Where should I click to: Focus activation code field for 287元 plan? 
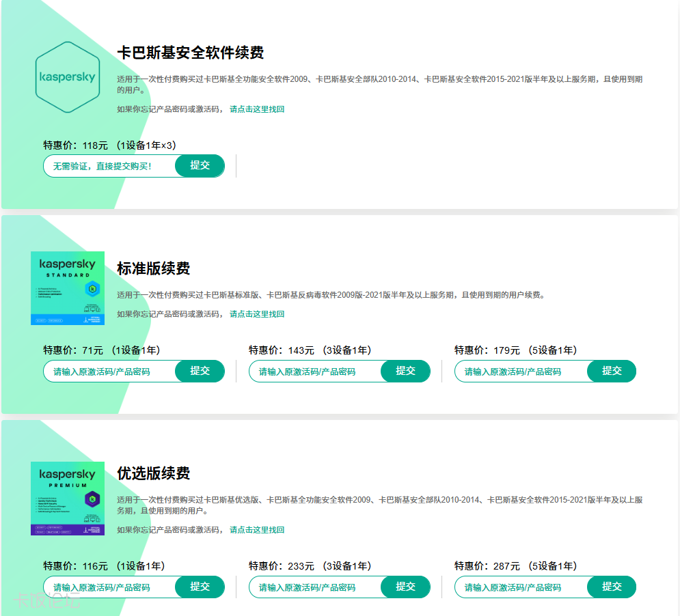pyautogui.click(x=521, y=587)
